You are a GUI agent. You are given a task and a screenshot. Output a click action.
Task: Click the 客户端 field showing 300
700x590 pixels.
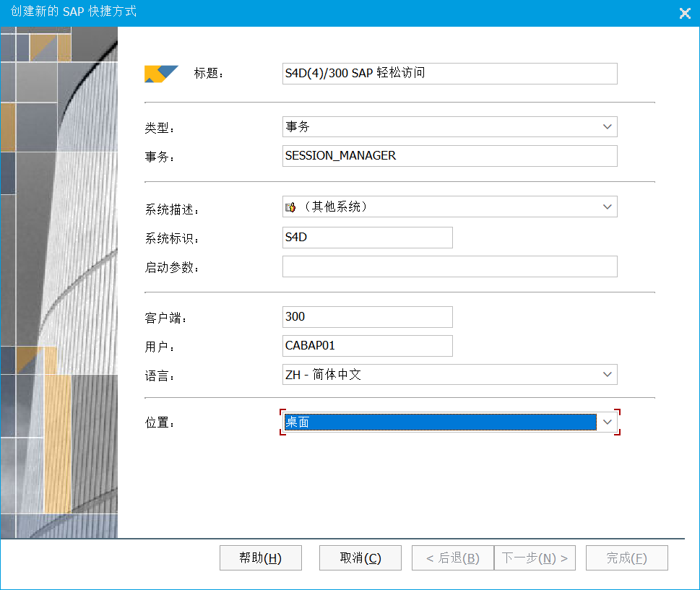[368, 317]
